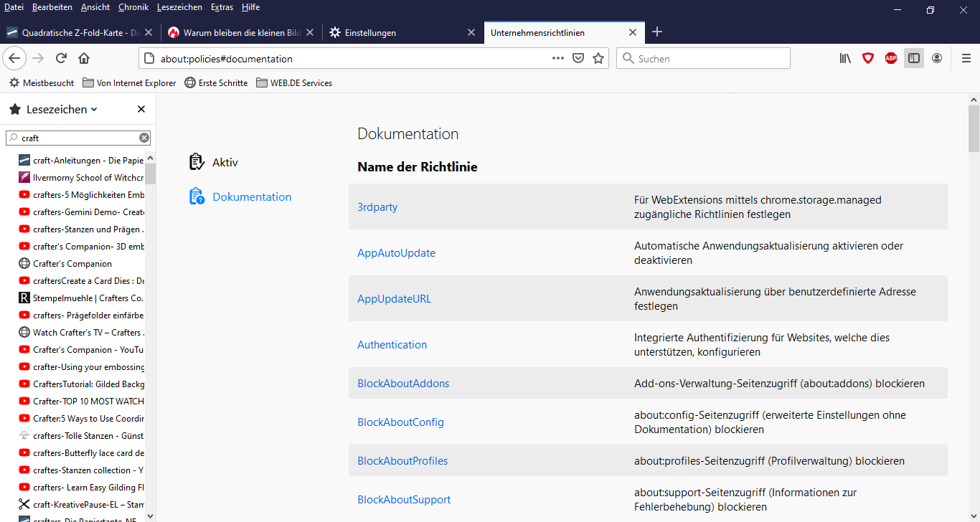980x522 pixels.
Task: Open the Firefox account icon
Action: [937, 59]
